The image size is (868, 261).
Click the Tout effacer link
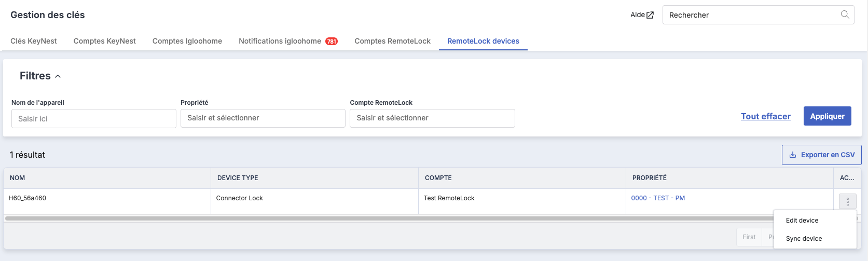(766, 116)
